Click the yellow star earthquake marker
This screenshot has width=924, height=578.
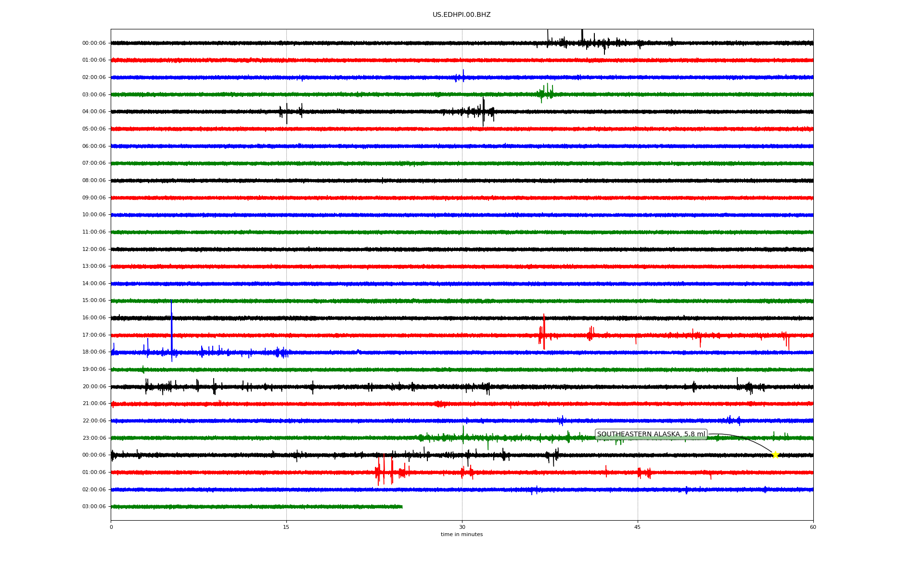(775, 455)
